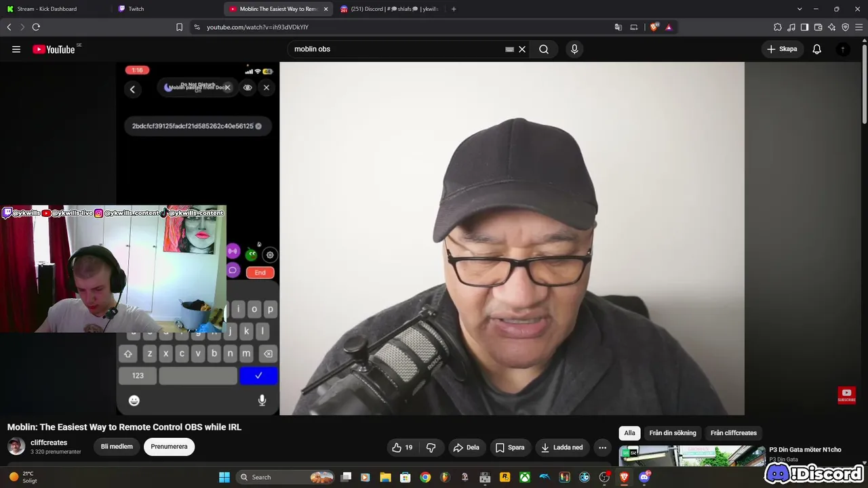Open Xbox app from taskbar

click(525, 477)
